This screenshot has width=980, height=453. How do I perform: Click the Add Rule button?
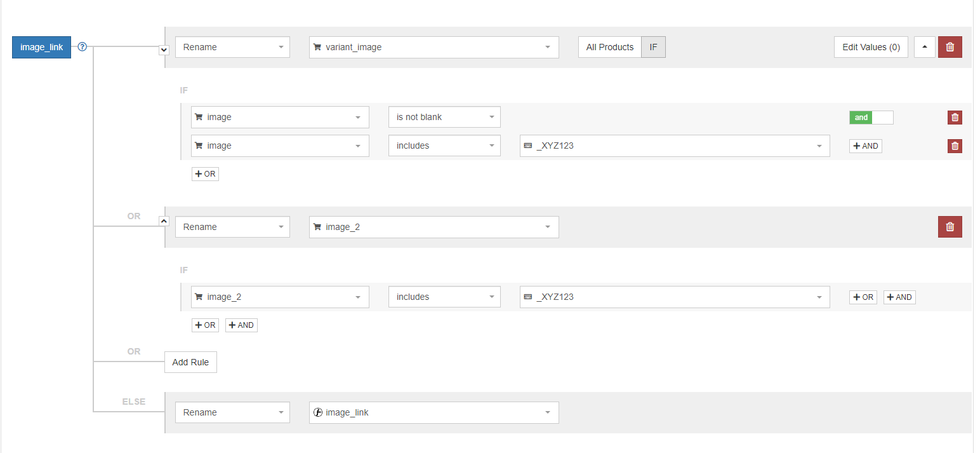pos(190,362)
